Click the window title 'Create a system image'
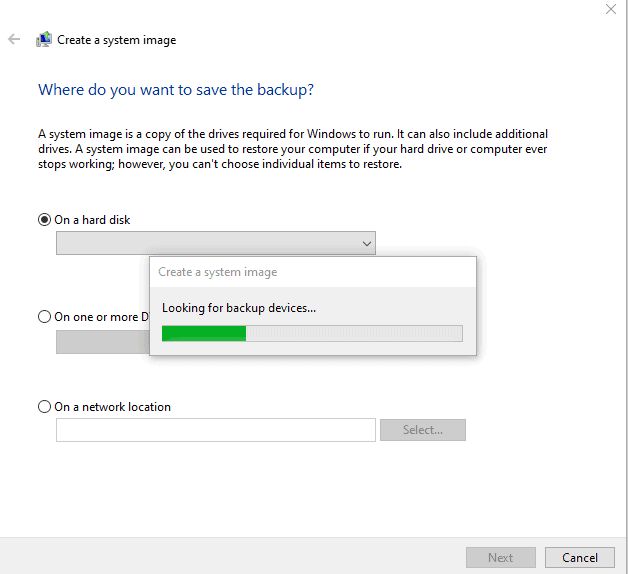This screenshot has height=574, width=628. point(117,40)
